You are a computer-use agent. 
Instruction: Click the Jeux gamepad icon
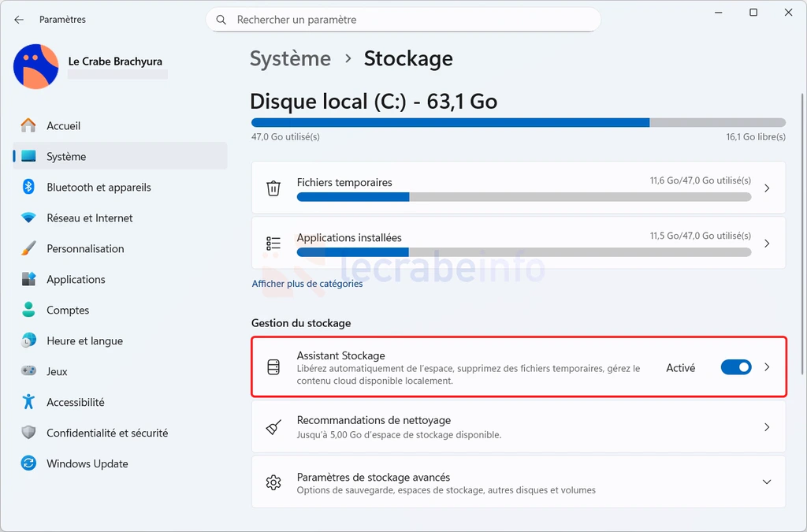(29, 371)
